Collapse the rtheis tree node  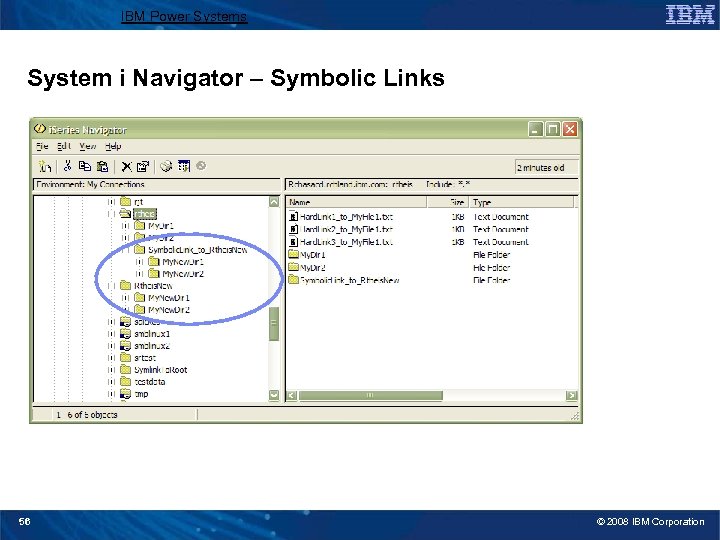pyautogui.click(x=111, y=214)
